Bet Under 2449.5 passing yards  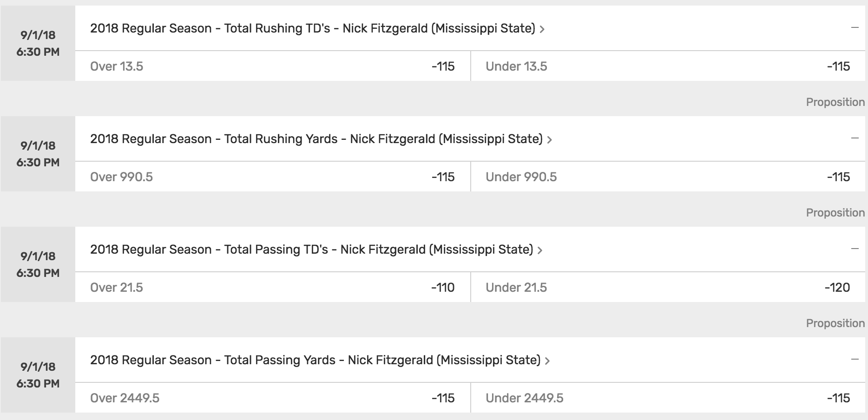click(x=668, y=398)
